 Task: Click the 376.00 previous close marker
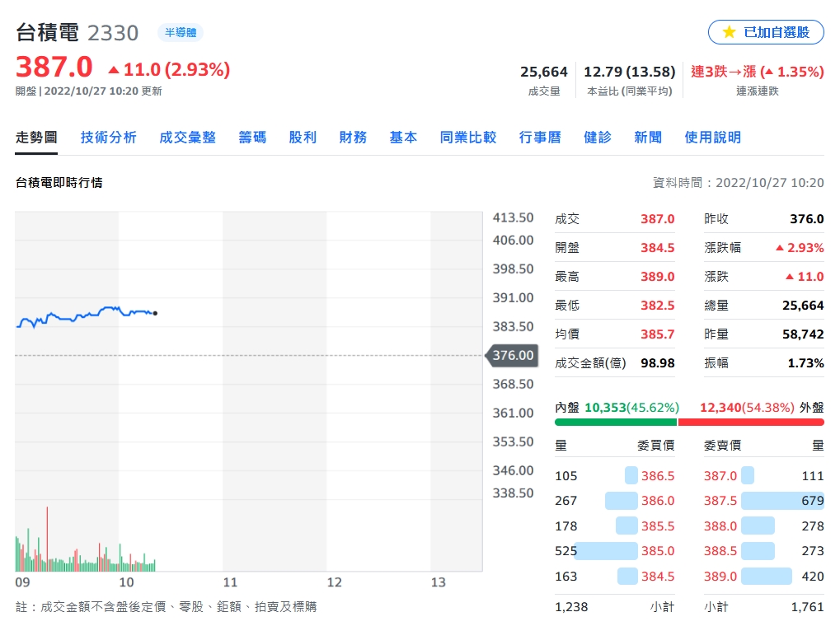tap(512, 356)
